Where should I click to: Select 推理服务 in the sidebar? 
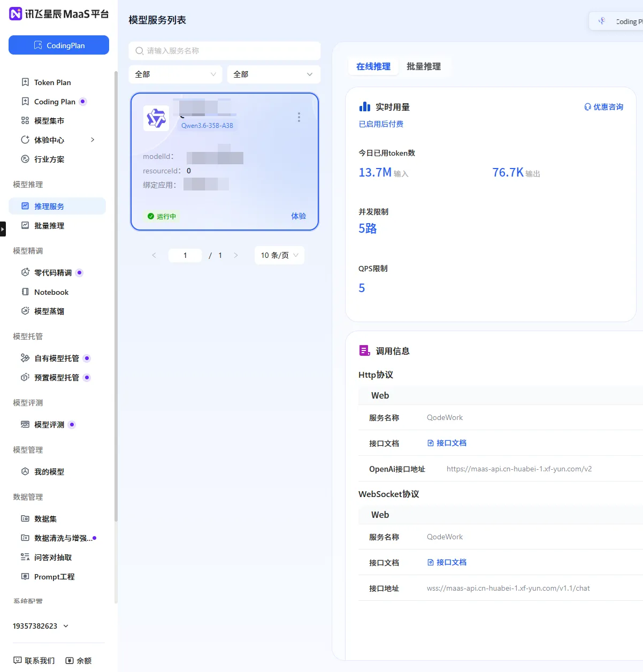[57, 206]
